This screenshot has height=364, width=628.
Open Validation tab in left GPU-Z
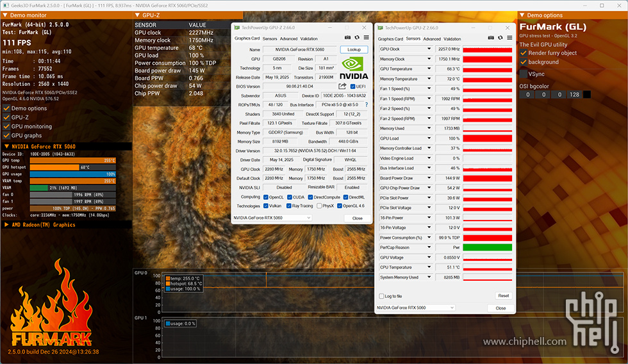309,39
